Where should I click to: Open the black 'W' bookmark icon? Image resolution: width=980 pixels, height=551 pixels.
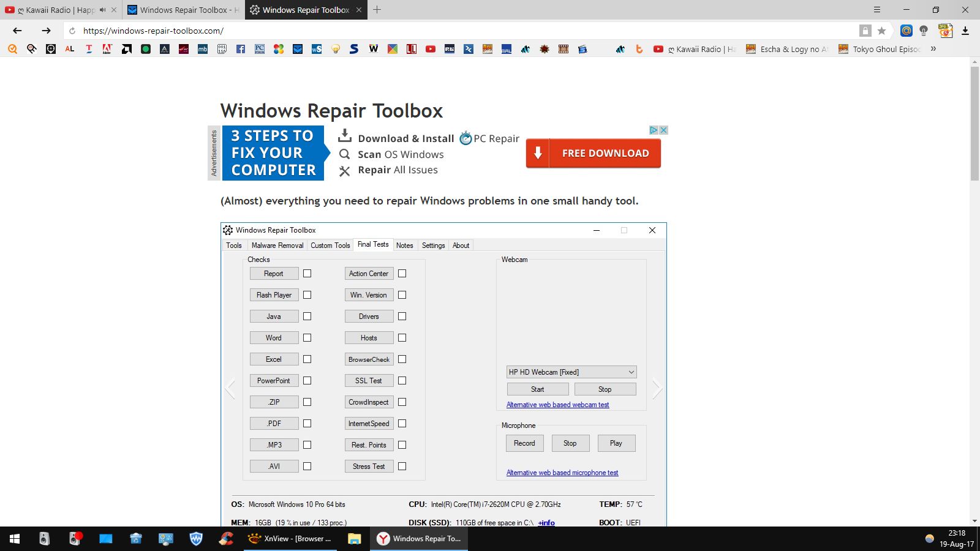[374, 49]
